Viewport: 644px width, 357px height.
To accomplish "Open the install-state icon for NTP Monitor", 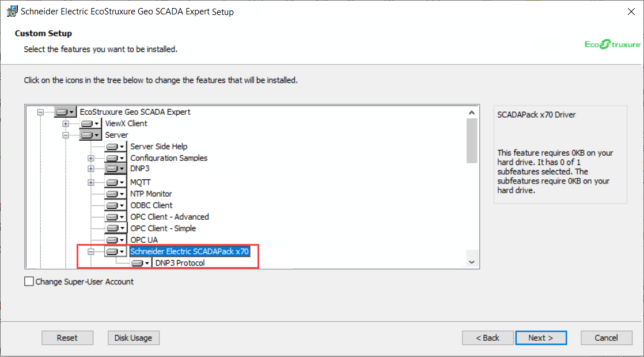I will [x=116, y=194].
